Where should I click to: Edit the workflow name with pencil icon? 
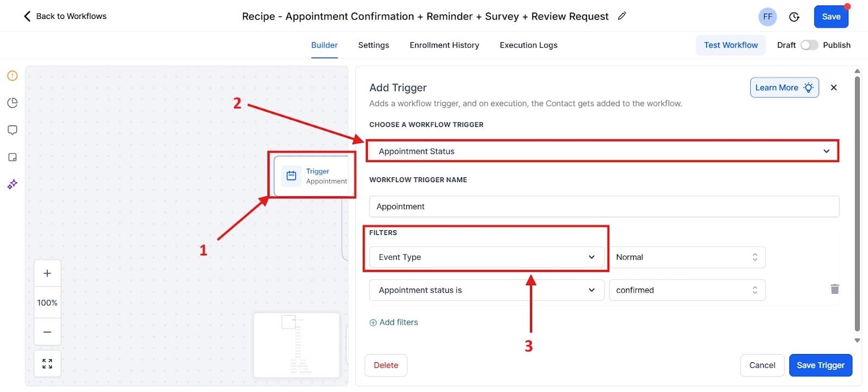622,16
